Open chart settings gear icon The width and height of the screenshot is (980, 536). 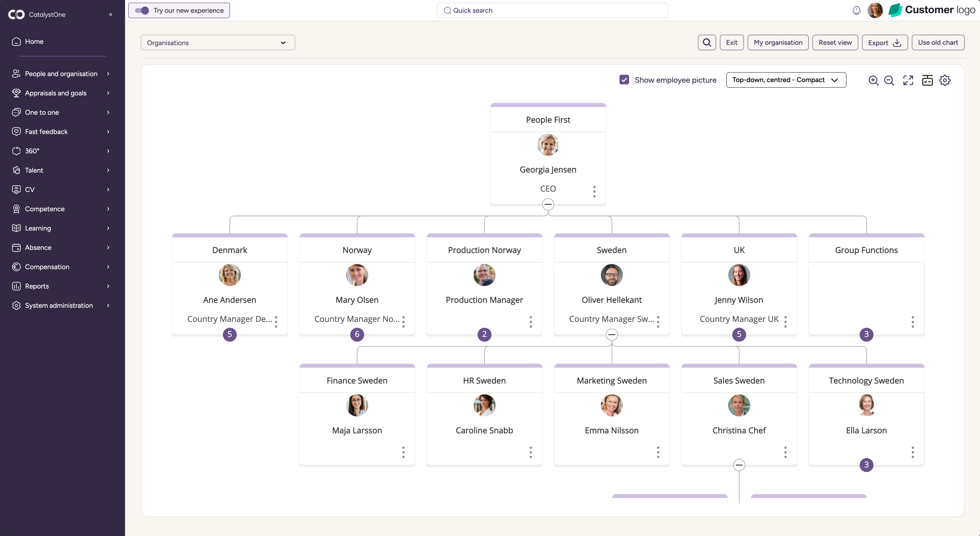pyautogui.click(x=945, y=80)
